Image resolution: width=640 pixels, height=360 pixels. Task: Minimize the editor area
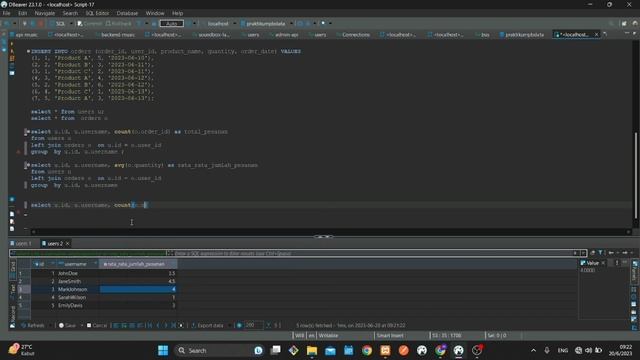(x=627, y=33)
